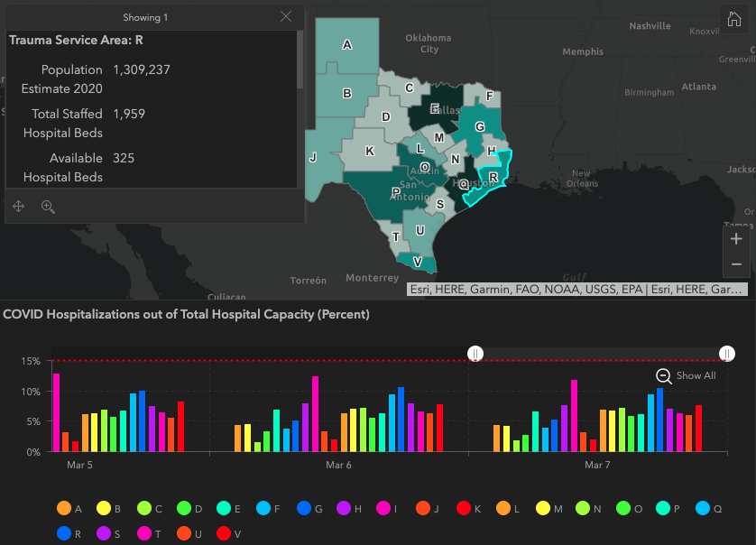
Task: Zoom out on the map
Action: (736, 264)
